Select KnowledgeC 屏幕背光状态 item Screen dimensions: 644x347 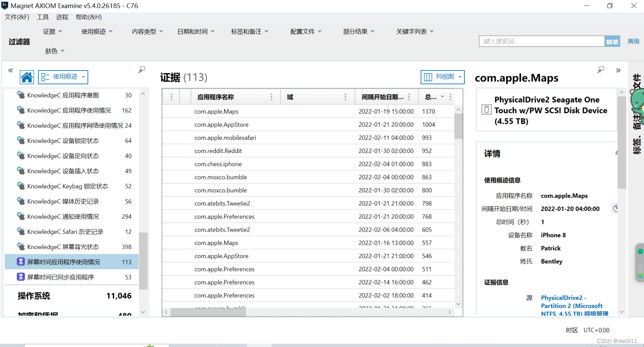72,247
